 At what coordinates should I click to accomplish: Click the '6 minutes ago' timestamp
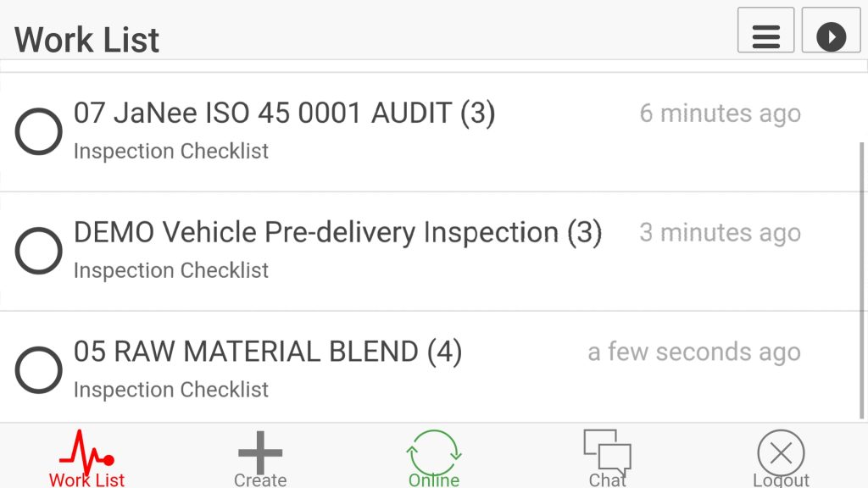(720, 114)
